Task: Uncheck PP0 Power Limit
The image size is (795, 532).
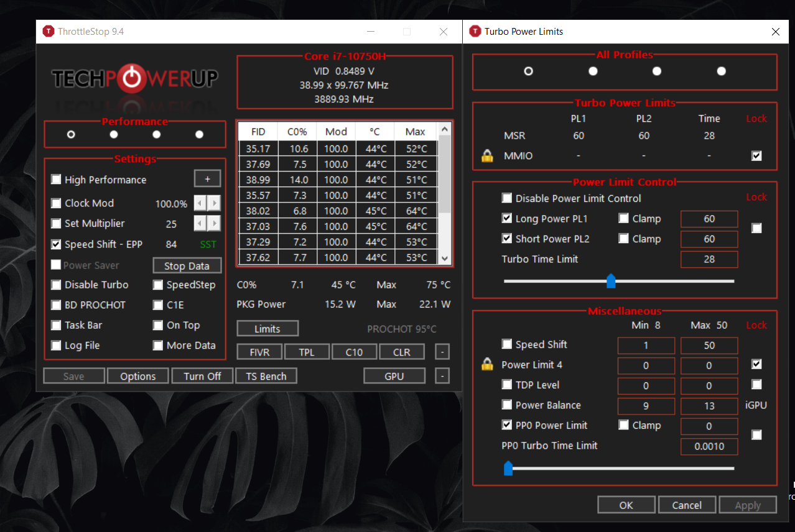Action: click(507, 425)
